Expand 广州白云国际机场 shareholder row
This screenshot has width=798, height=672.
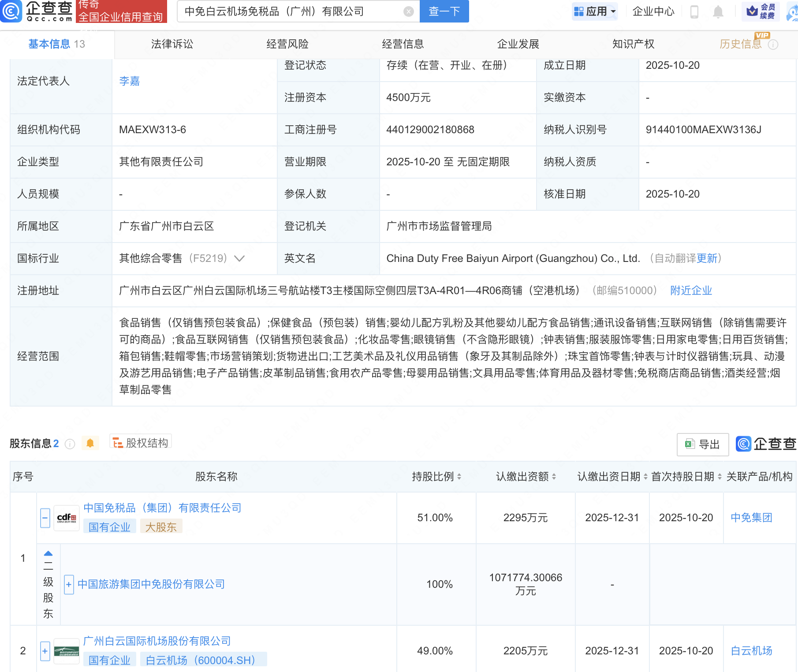click(45, 651)
